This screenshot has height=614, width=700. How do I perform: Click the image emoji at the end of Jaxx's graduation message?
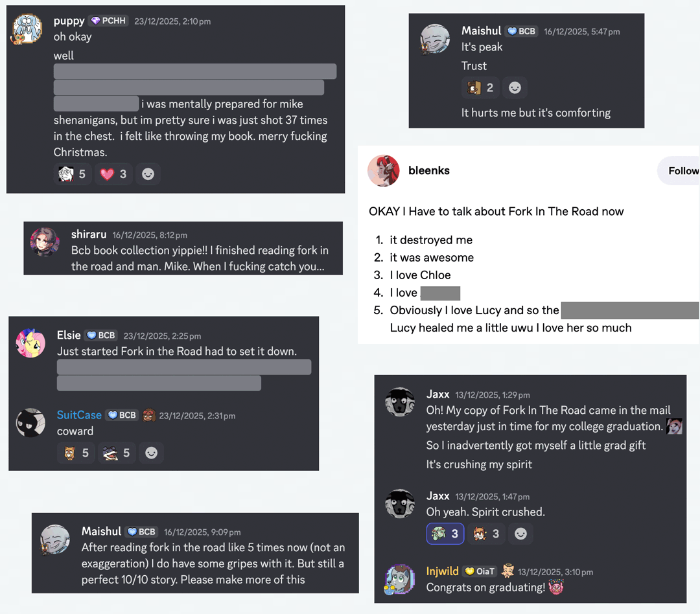(x=675, y=426)
